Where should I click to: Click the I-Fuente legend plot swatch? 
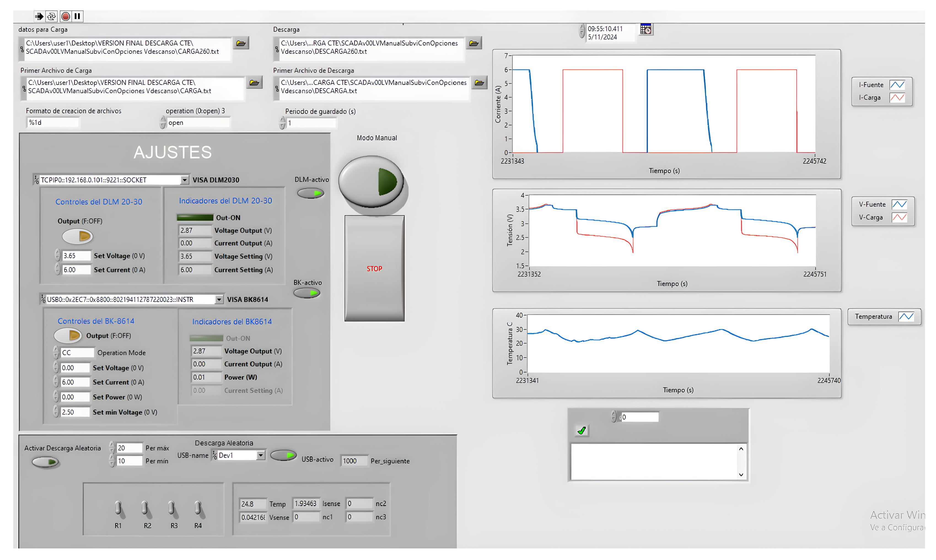coord(897,85)
